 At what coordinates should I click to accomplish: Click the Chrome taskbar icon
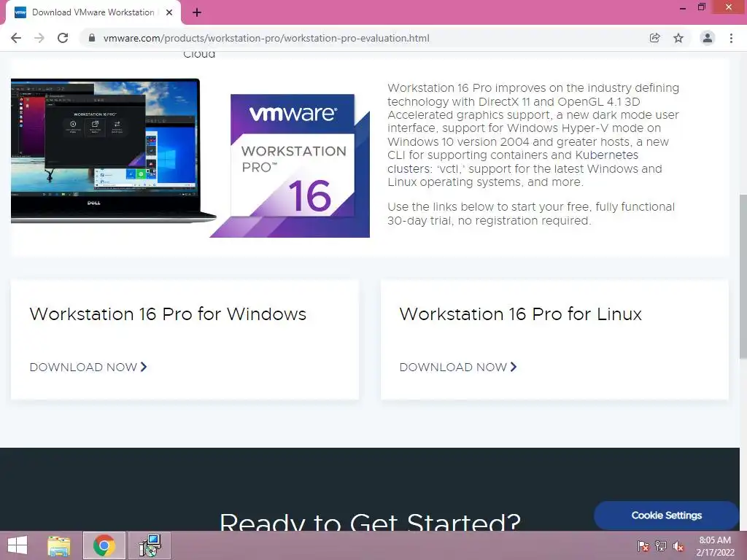coord(104,545)
